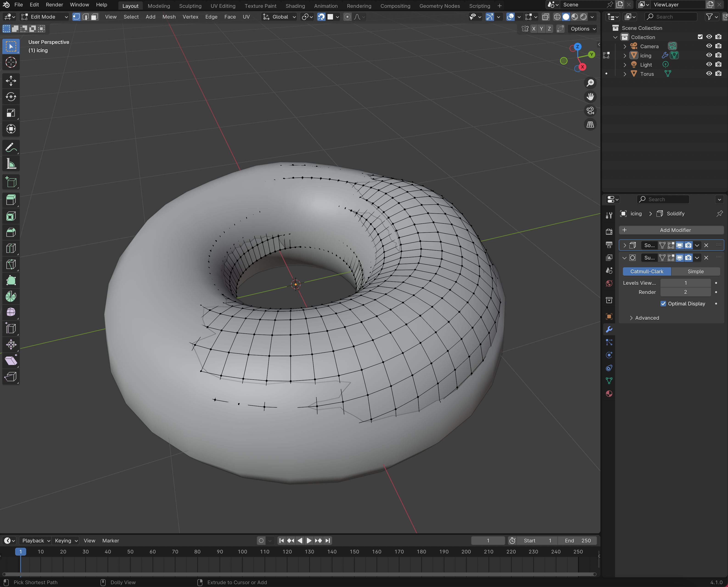Open the Object Data properties tab icon
The image size is (728, 587).
click(609, 381)
